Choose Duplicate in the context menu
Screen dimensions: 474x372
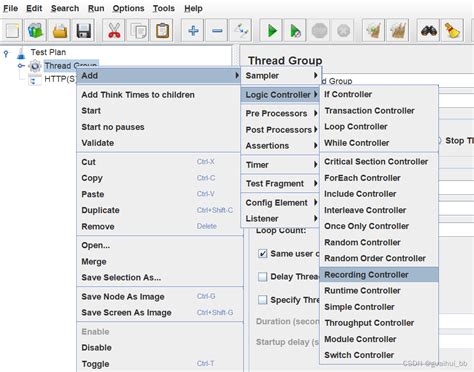tap(100, 210)
